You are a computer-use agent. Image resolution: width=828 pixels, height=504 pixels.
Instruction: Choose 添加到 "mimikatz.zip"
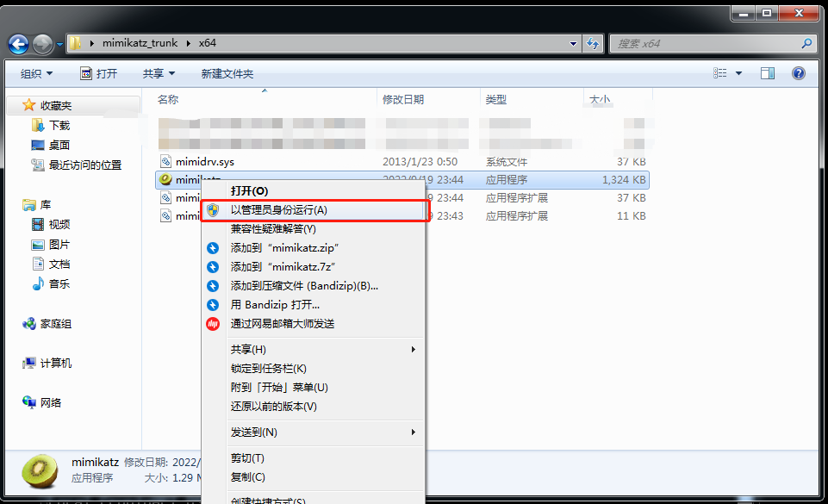[x=312, y=247]
